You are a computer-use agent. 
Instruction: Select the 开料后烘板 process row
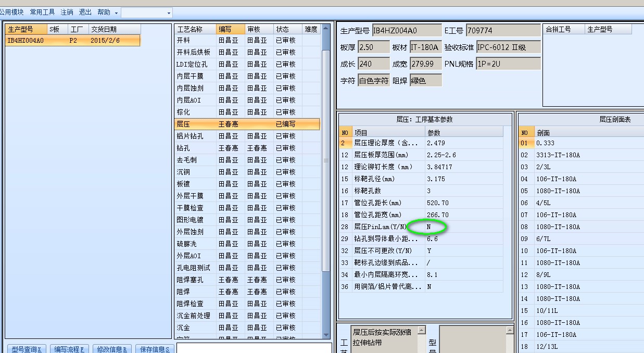tap(247, 52)
